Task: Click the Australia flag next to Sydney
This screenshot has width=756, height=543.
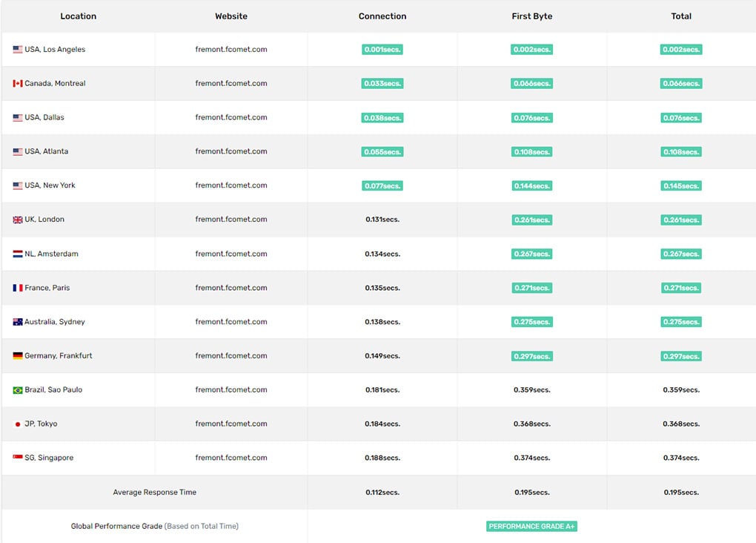Action: (x=18, y=322)
